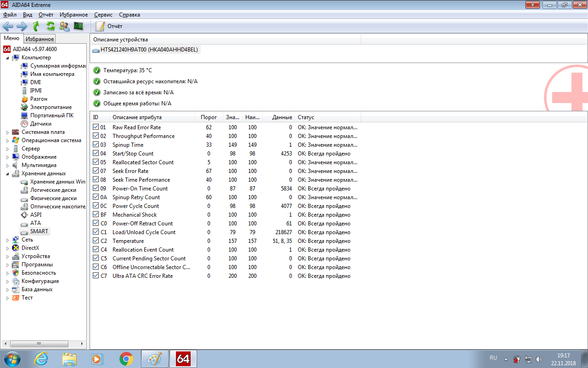Expand the Системная плата tree node
588x368 pixels.
(x=7, y=132)
